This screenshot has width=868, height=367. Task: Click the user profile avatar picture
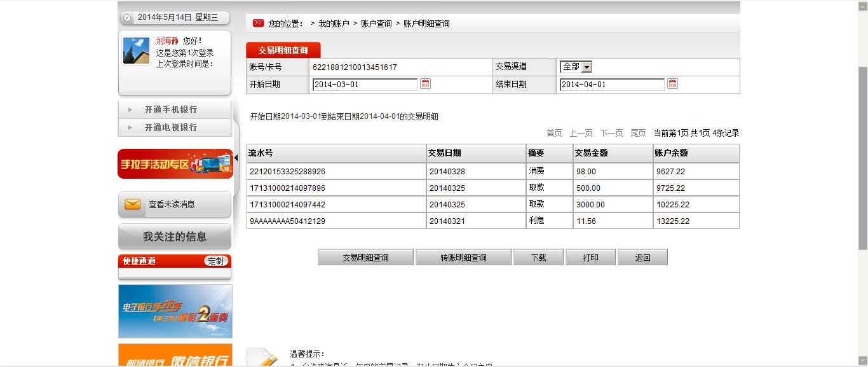[136, 51]
